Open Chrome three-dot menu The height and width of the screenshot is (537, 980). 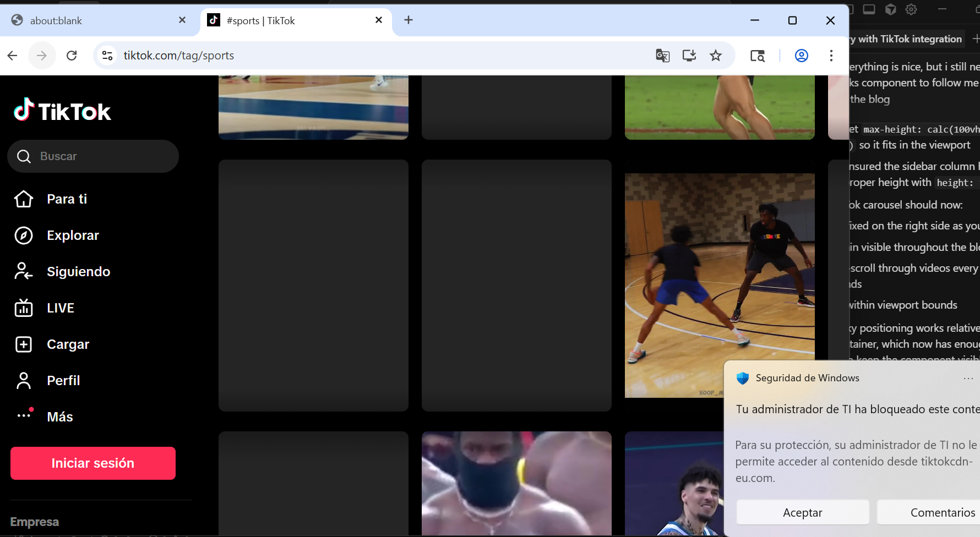tap(831, 56)
